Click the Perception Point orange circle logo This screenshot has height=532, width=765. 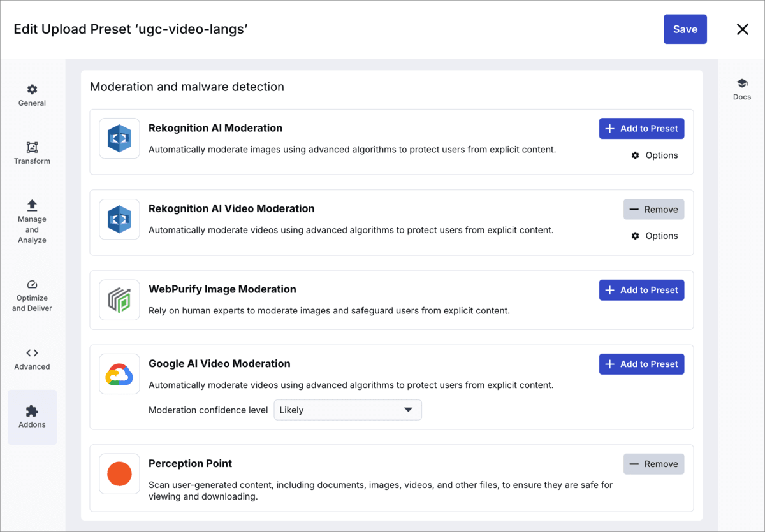(119, 474)
